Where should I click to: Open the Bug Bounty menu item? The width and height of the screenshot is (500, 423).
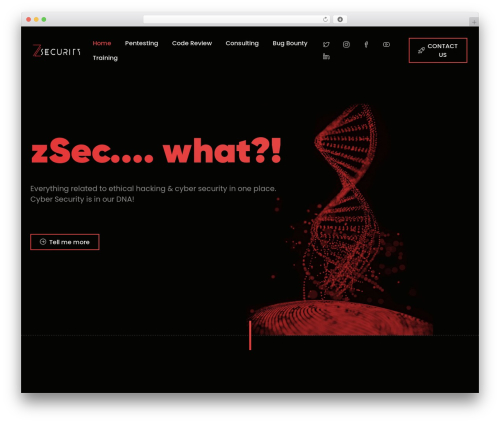coord(290,43)
